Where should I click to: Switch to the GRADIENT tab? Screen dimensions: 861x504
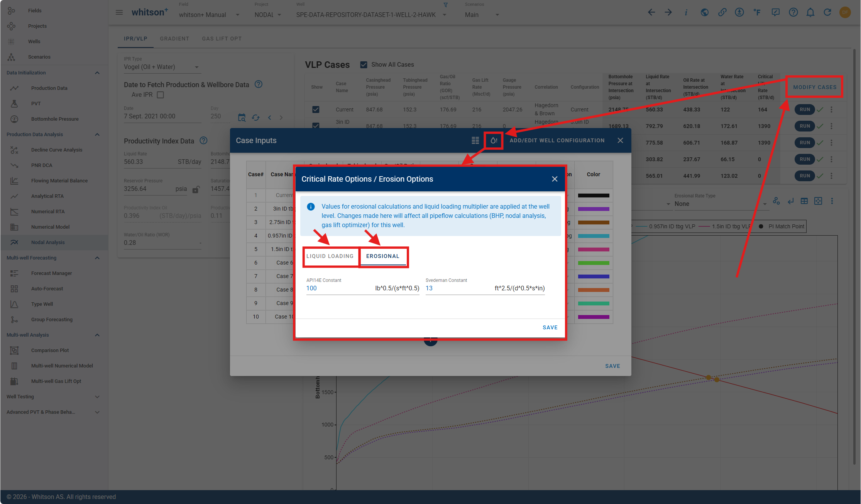pyautogui.click(x=174, y=39)
